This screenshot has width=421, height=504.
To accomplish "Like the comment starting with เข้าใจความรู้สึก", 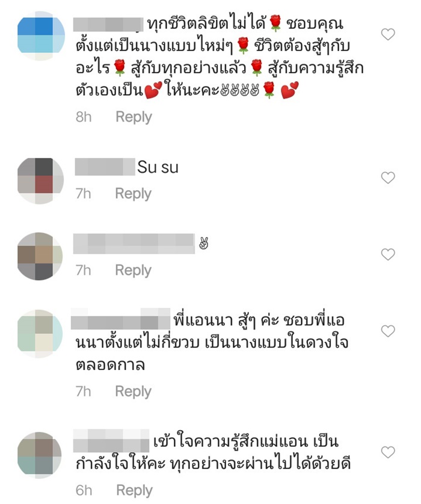I will (x=387, y=452).
